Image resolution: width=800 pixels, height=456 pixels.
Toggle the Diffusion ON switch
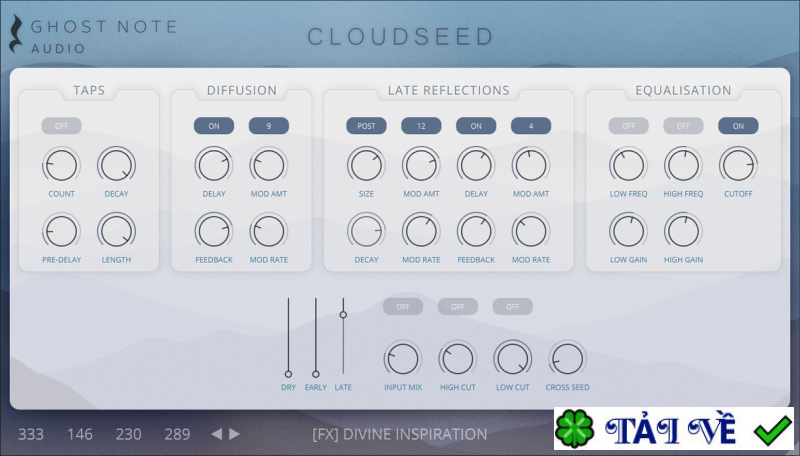pos(214,126)
